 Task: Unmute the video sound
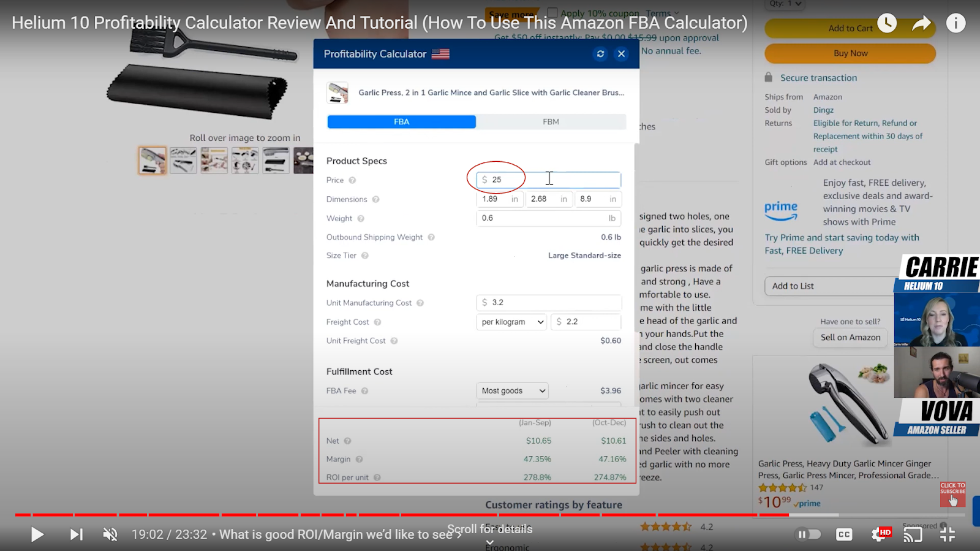coord(110,534)
